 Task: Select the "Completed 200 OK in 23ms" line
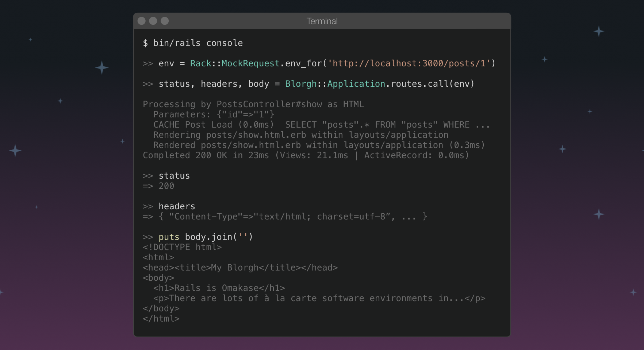click(x=306, y=155)
